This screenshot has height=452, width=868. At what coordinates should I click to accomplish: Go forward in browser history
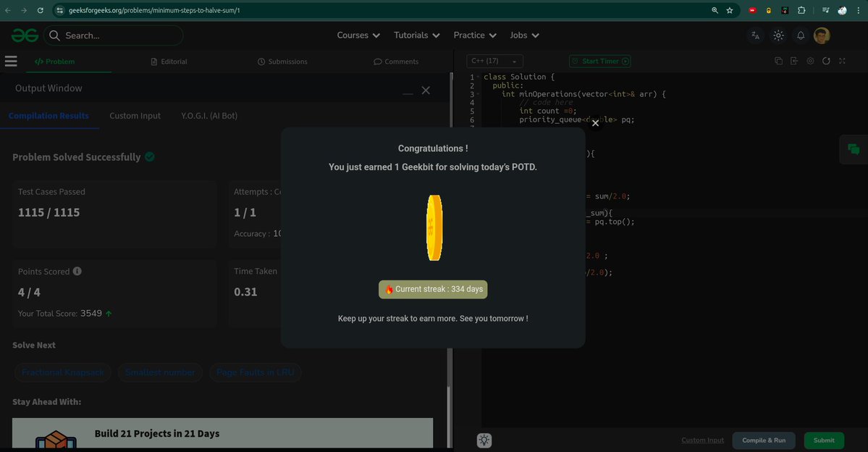click(x=24, y=10)
